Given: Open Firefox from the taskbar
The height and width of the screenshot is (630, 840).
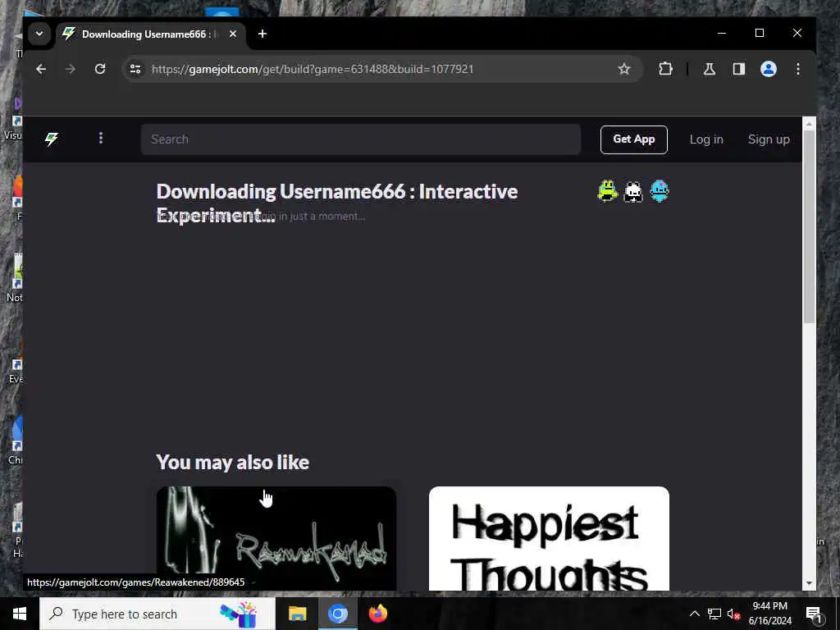Looking at the screenshot, I should 378,614.
